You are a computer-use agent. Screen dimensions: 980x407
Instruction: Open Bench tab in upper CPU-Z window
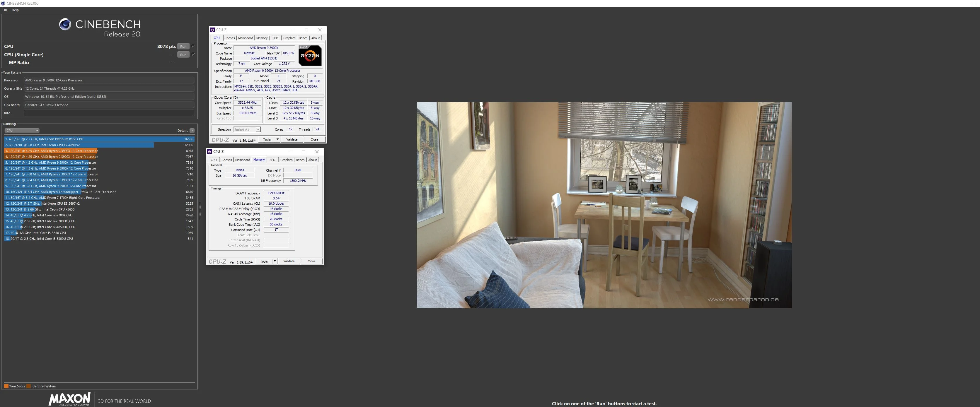303,38
